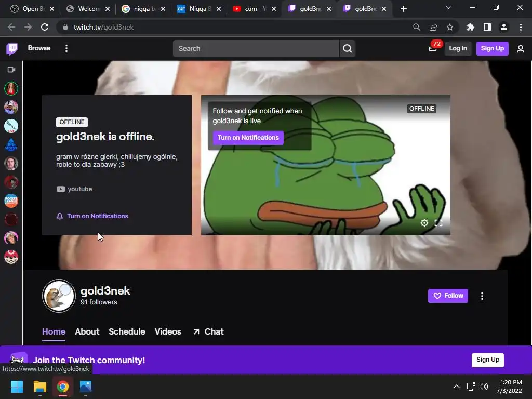Go back in browser history
The image size is (532, 399).
(11, 27)
